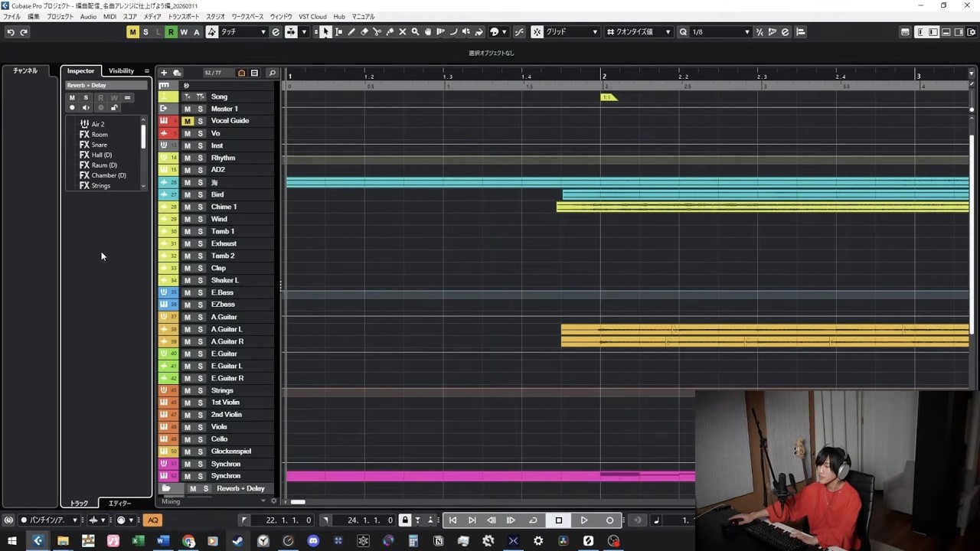
Task: Click the Discord icon in the taskbar
Action: [x=313, y=541]
